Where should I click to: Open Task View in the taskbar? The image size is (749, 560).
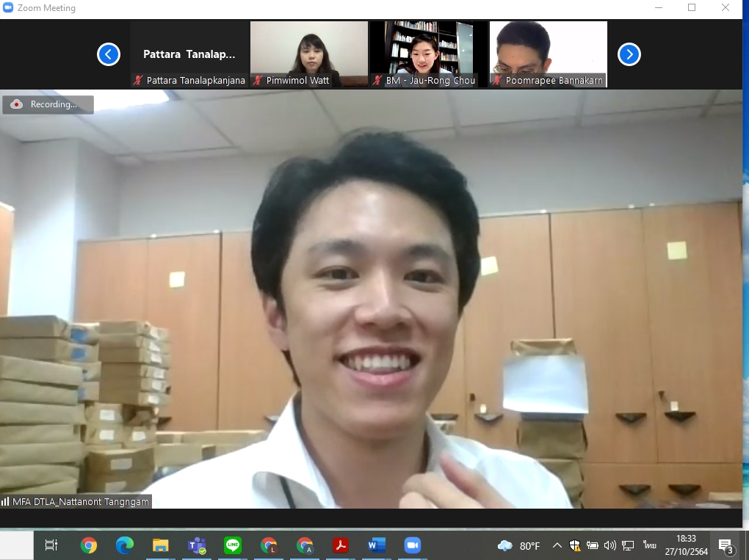(51, 545)
